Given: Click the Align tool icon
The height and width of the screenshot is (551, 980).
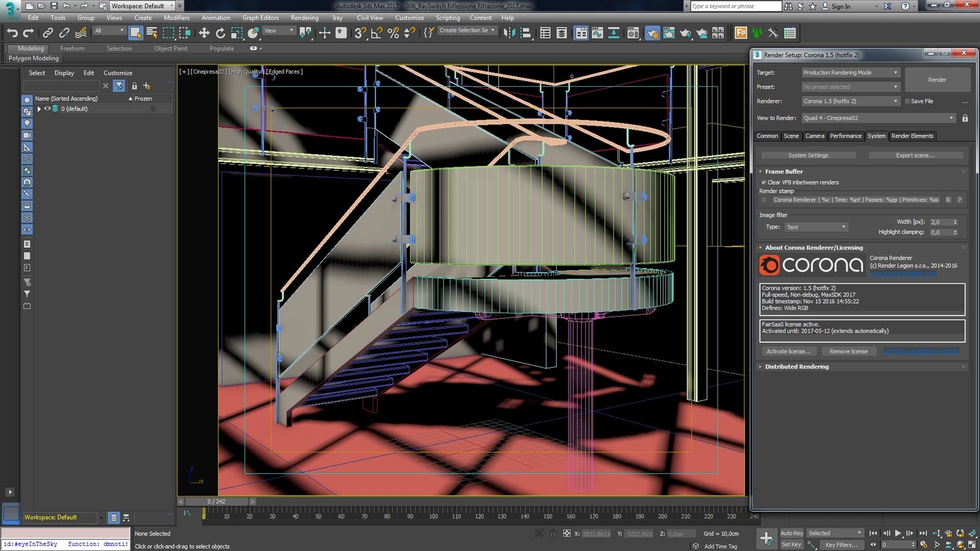Looking at the screenshot, I should click(526, 32).
